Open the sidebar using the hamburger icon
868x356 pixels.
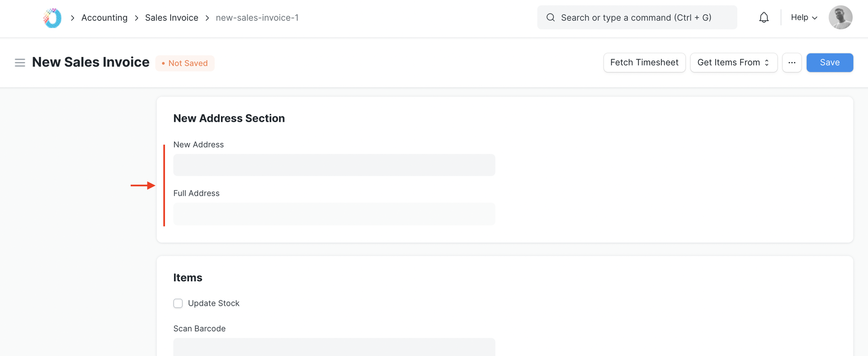pyautogui.click(x=20, y=62)
